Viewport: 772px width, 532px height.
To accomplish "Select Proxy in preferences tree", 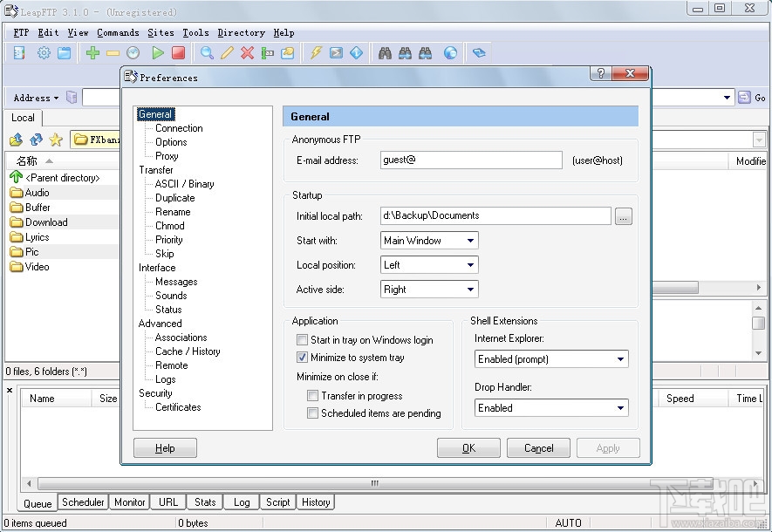I will coord(167,156).
